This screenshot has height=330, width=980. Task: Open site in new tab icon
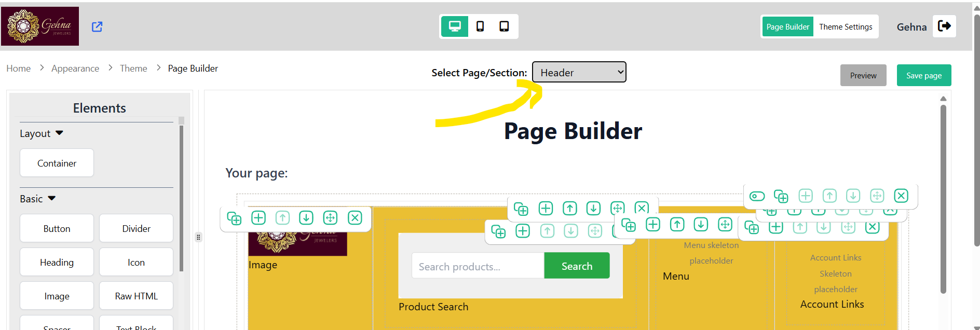pyautogui.click(x=97, y=26)
